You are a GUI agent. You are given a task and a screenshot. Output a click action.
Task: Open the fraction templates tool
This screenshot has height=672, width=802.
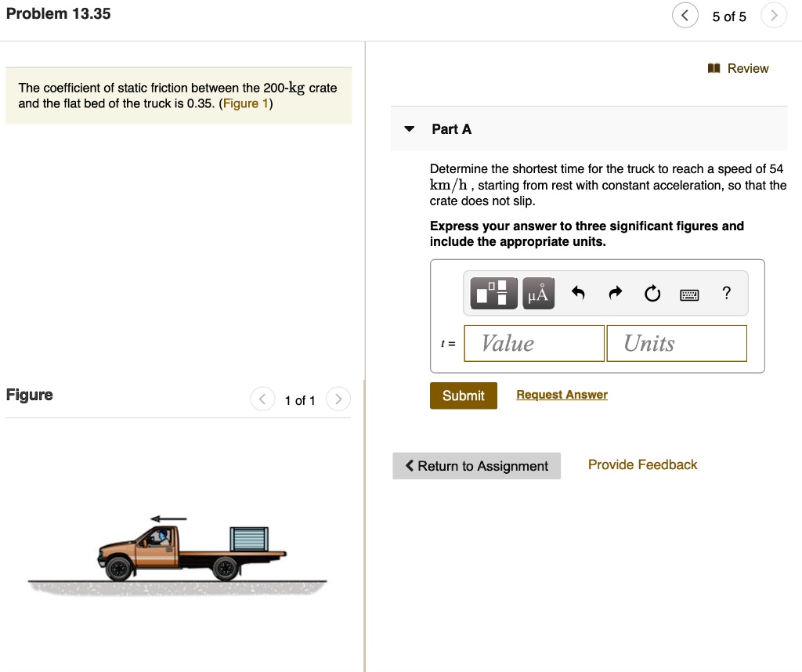coord(494,294)
